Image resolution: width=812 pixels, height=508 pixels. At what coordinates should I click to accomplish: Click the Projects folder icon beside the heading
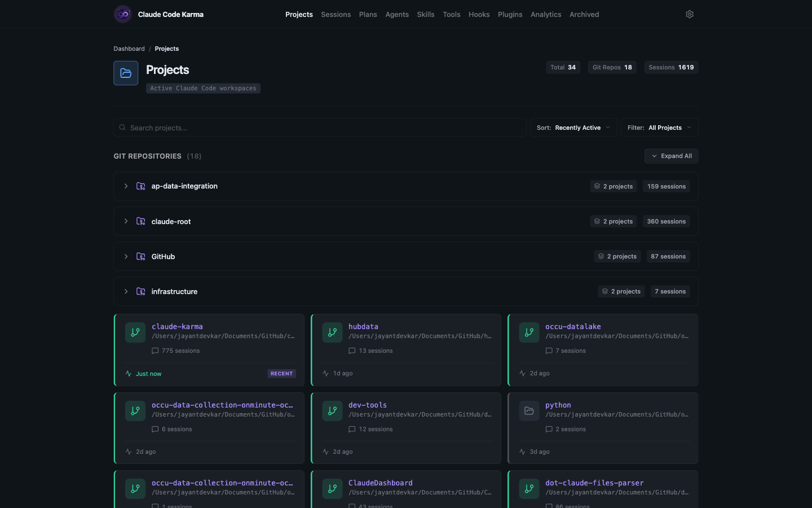click(126, 73)
